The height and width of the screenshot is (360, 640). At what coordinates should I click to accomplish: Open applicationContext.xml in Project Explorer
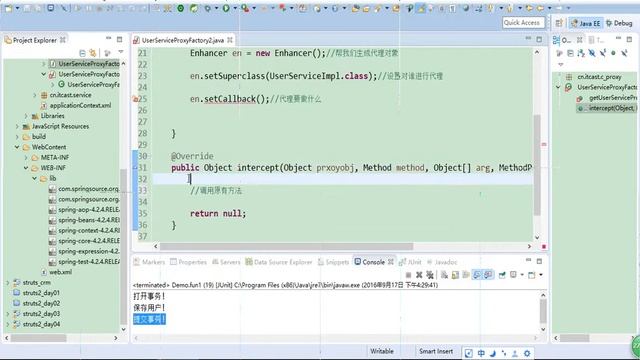(76, 105)
